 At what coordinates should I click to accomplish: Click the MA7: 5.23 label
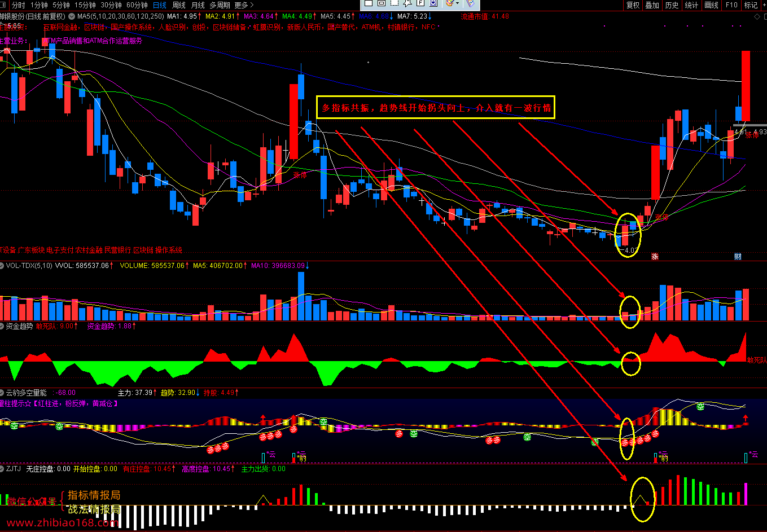(413, 16)
